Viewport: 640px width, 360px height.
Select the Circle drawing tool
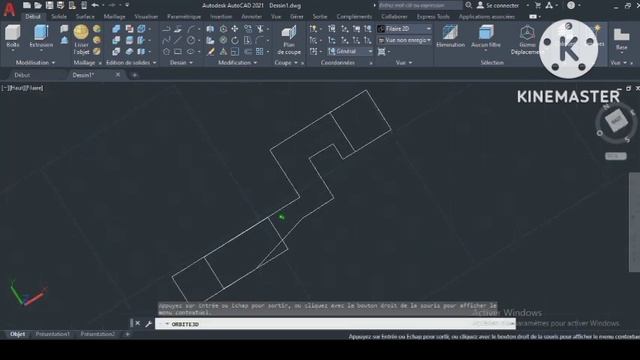pyautogui.click(x=191, y=40)
